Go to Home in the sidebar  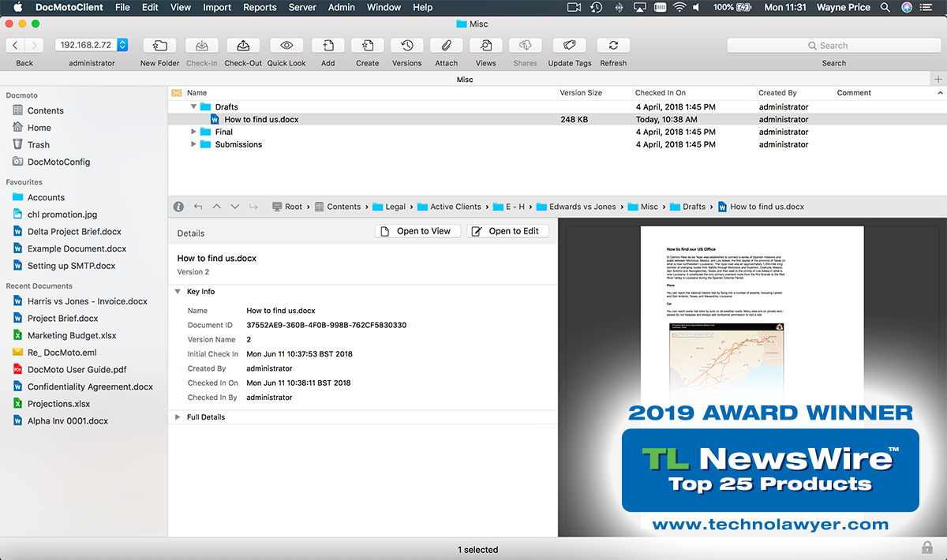coord(39,128)
